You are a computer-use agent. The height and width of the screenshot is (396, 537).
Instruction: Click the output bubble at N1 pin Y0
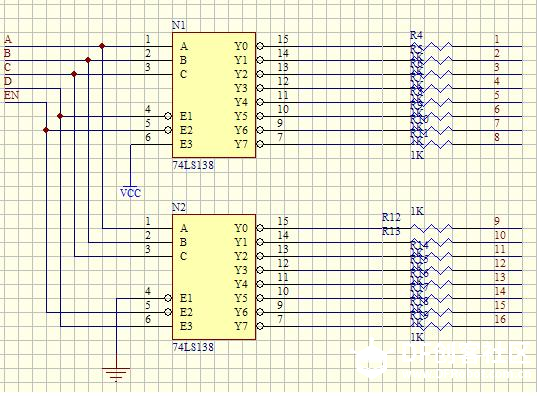(260, 46)
